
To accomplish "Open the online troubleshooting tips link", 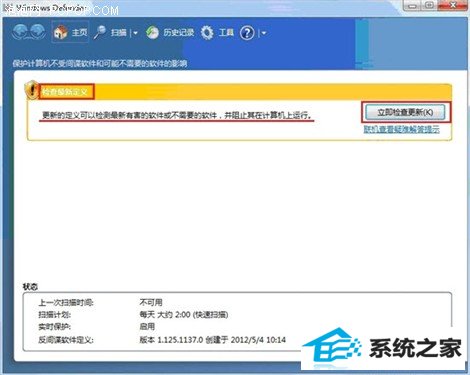I will click(x=401, y=129).
